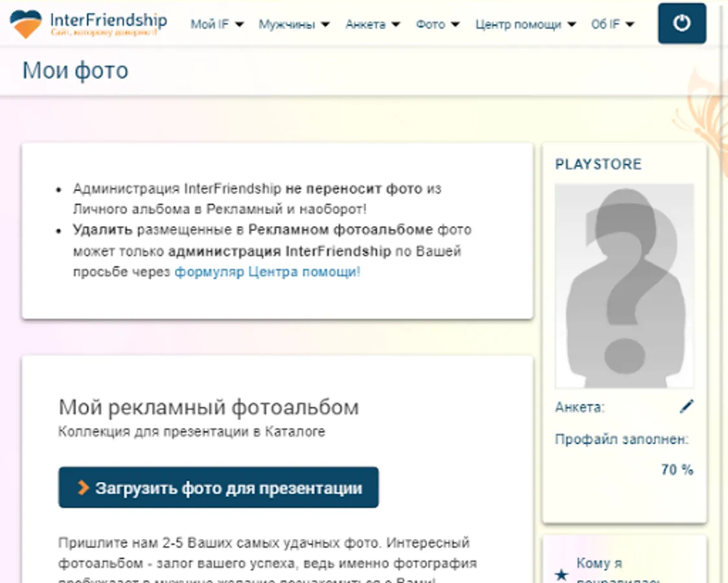Expand the Мужчины dropdown arrow
The height and width of the screenshot is (583, 728).
(x=326, y=24)
